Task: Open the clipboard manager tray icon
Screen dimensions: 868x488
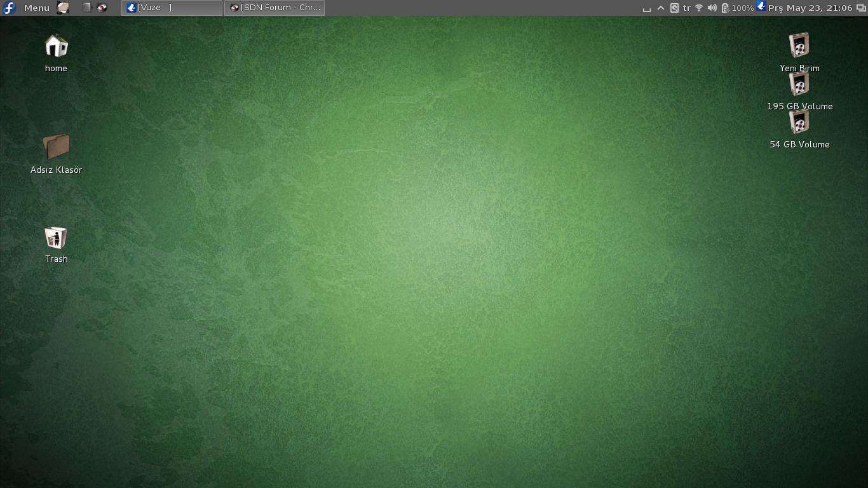Action: point(674,8)
